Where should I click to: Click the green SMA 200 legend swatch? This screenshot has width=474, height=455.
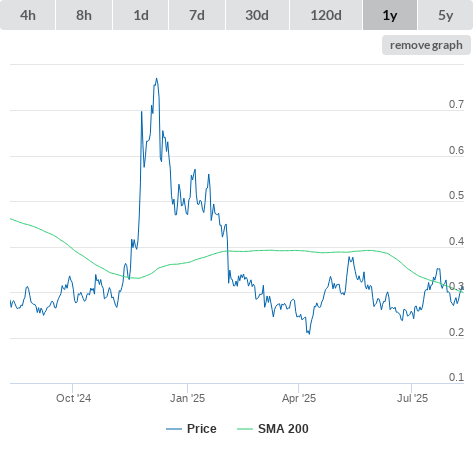[x=245, y=429]
